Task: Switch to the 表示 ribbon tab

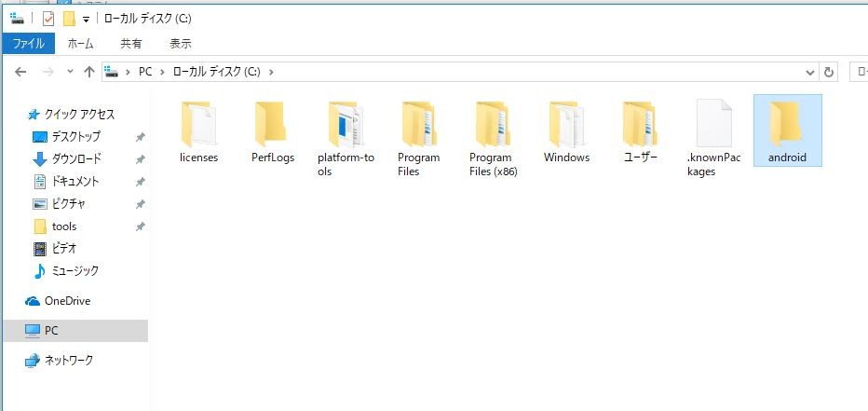Action: coord(181,44)
